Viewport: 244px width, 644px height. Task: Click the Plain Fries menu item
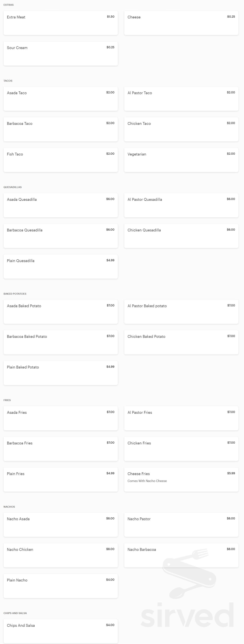coord(60,480)
